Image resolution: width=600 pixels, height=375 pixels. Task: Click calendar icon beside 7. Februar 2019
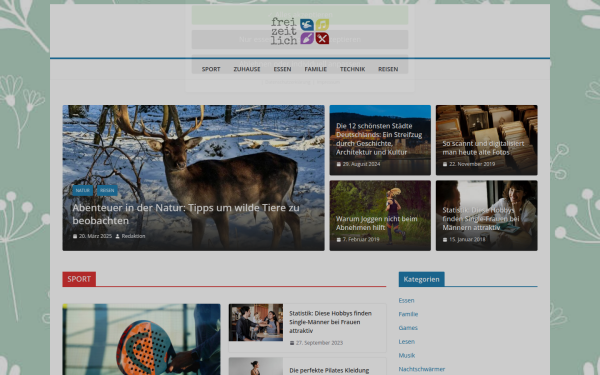[339, 240]
